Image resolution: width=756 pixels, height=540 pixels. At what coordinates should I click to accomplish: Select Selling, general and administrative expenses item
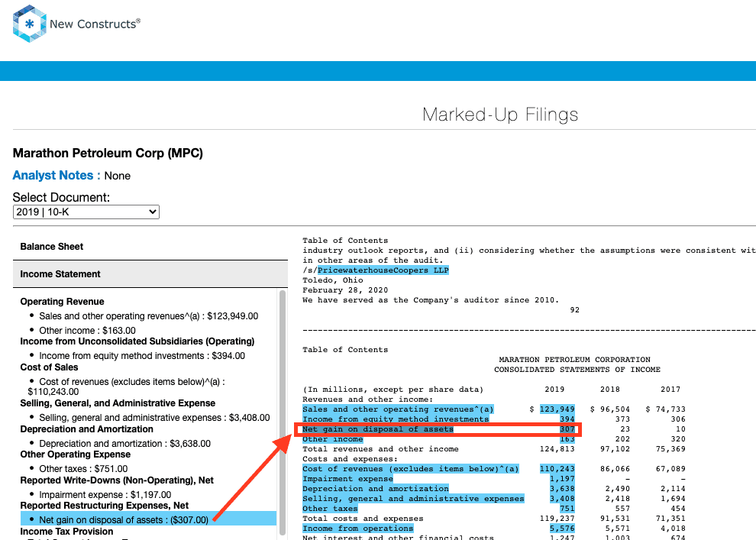point(154,418)
